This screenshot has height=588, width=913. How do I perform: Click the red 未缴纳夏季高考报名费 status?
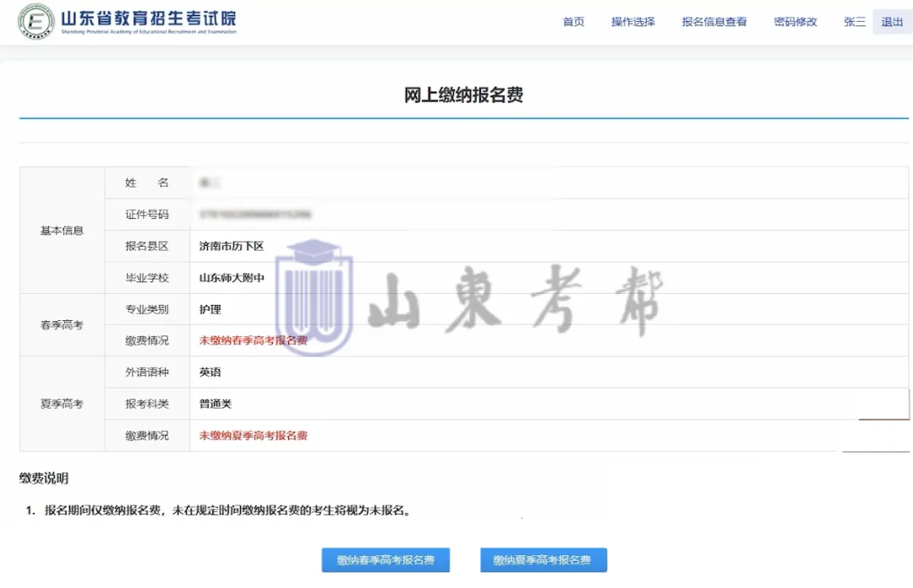pos(253,435)
